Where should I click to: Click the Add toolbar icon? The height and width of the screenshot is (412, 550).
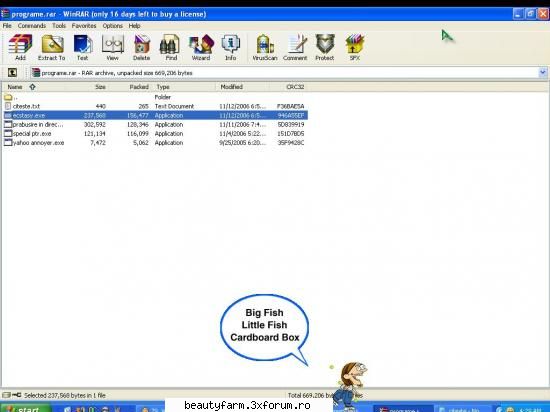point(20,48)
